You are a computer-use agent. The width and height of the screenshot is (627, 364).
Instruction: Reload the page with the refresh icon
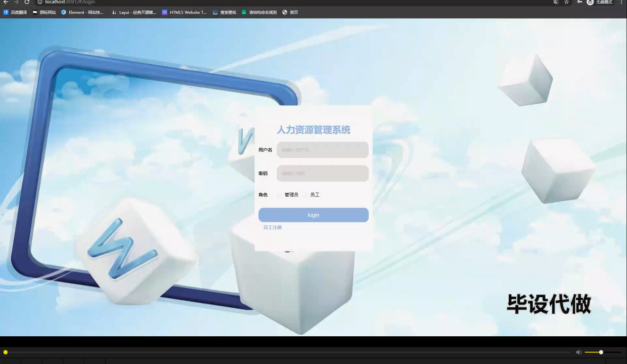point(27,2)
